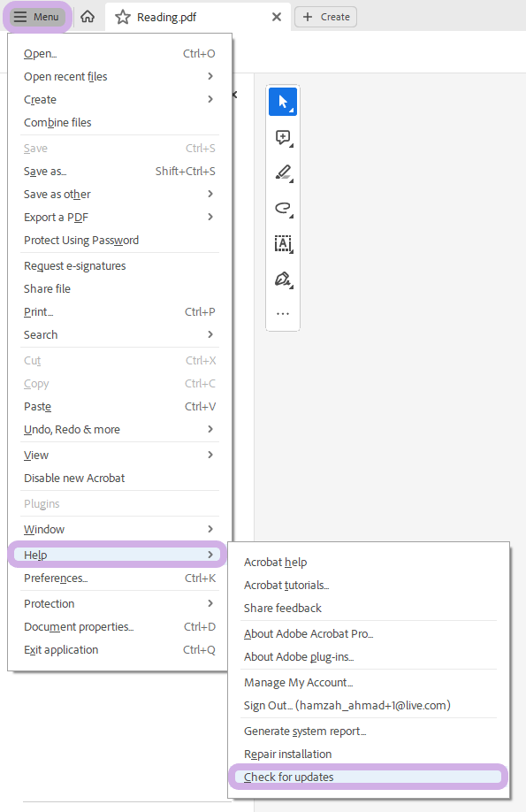This screenshot has width=526, height=812.
Task: Expand Open recent files submenu arrow
Action: click(x=210, y=77)
